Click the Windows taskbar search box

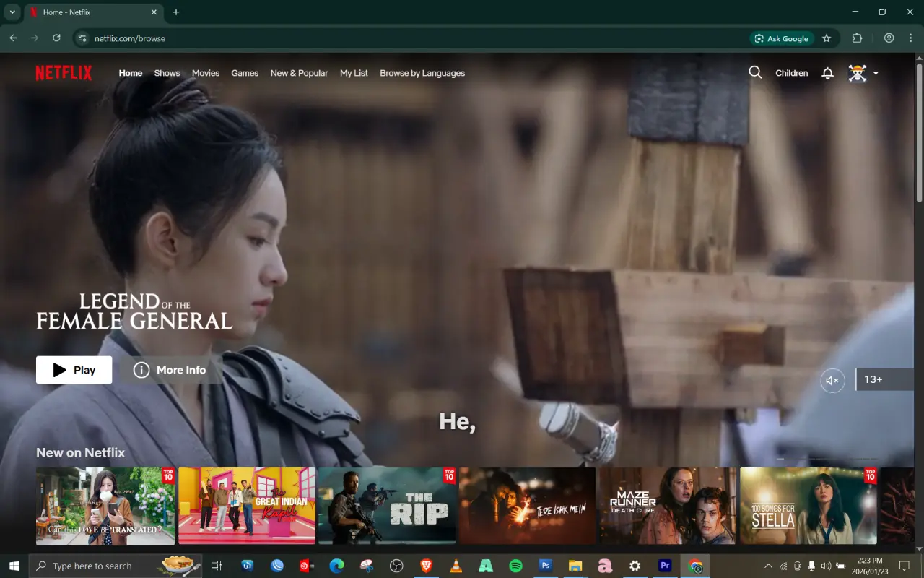115,566
